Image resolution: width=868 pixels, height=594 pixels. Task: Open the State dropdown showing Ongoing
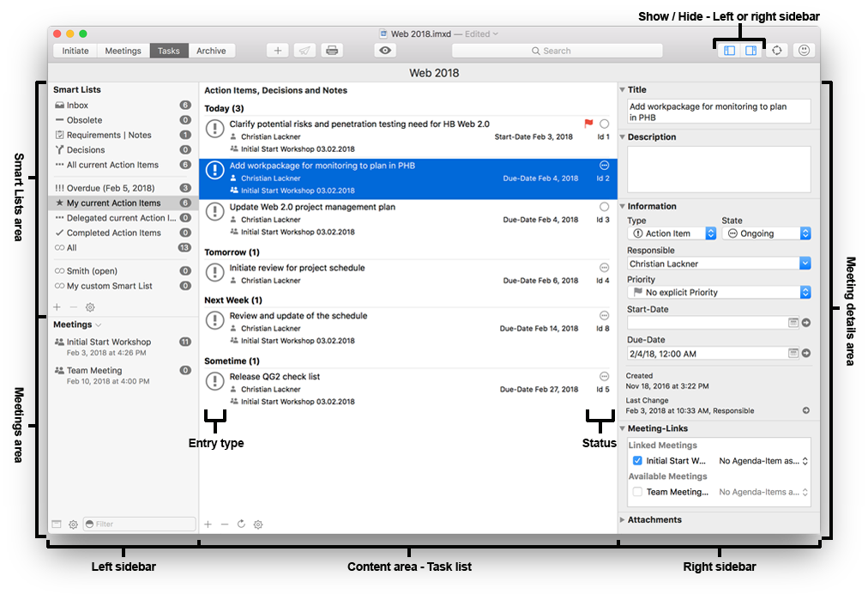tap(767, 233)
